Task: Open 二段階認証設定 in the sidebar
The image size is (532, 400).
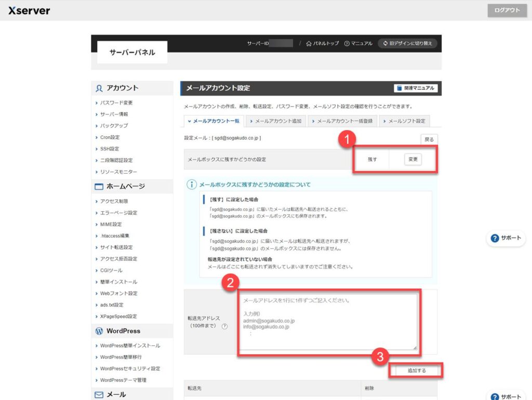Action: [116, 160]
